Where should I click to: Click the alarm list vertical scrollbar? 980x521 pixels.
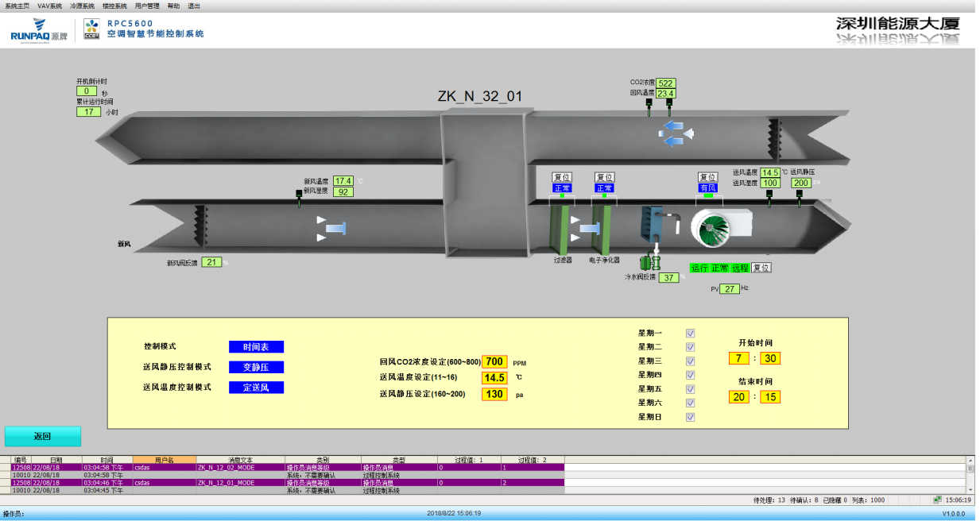pyautogui.click(x=970, y=475)
